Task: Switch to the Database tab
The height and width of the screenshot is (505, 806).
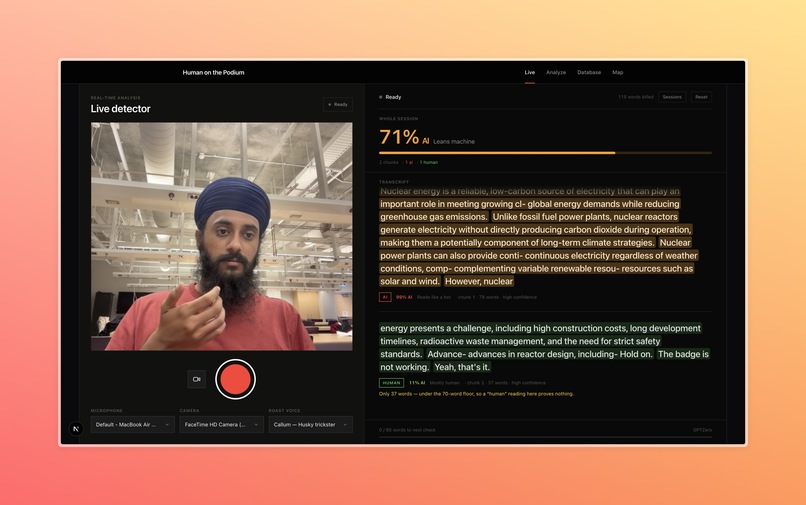Action: pos(589,73)
